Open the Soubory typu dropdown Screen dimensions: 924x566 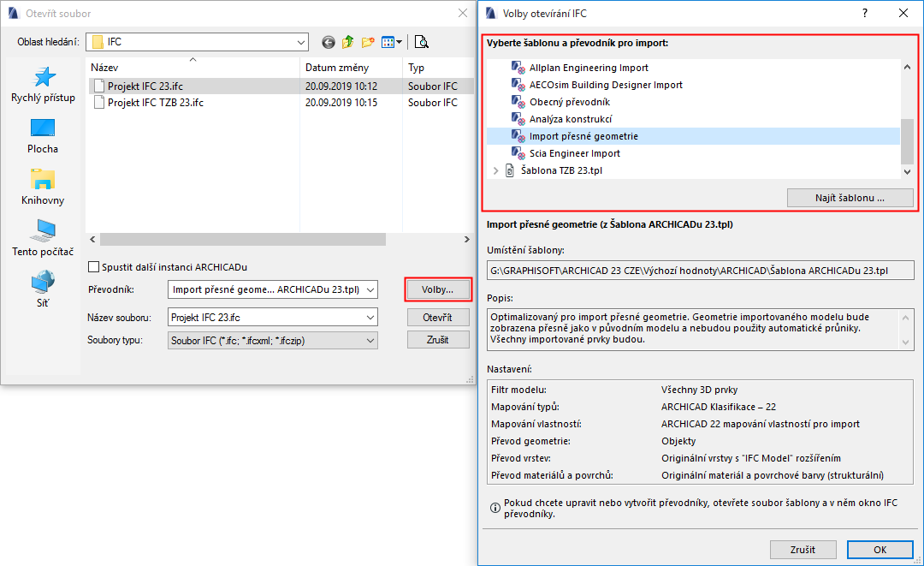pyautogui.click(x=273, y=340)
